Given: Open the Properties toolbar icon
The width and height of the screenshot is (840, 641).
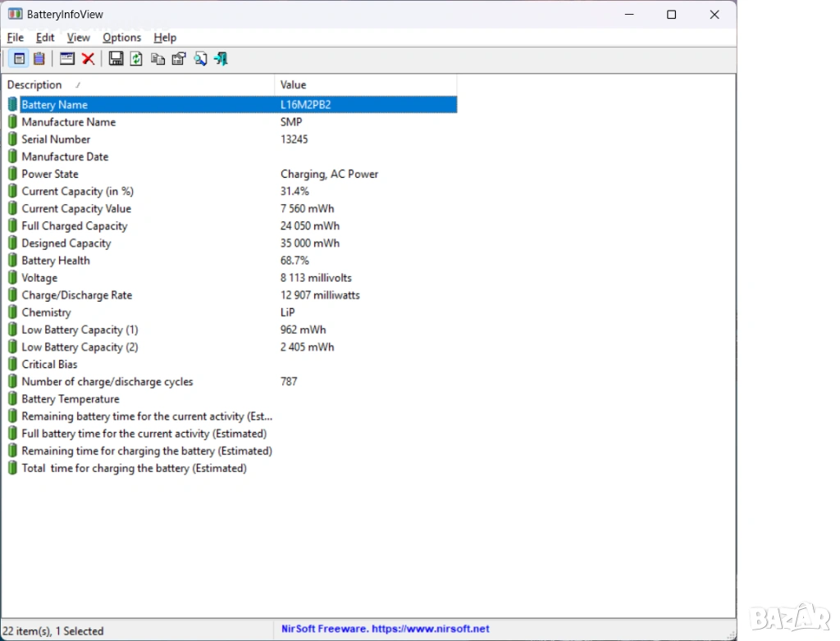Looking at the screenshot, I should 179,59.
